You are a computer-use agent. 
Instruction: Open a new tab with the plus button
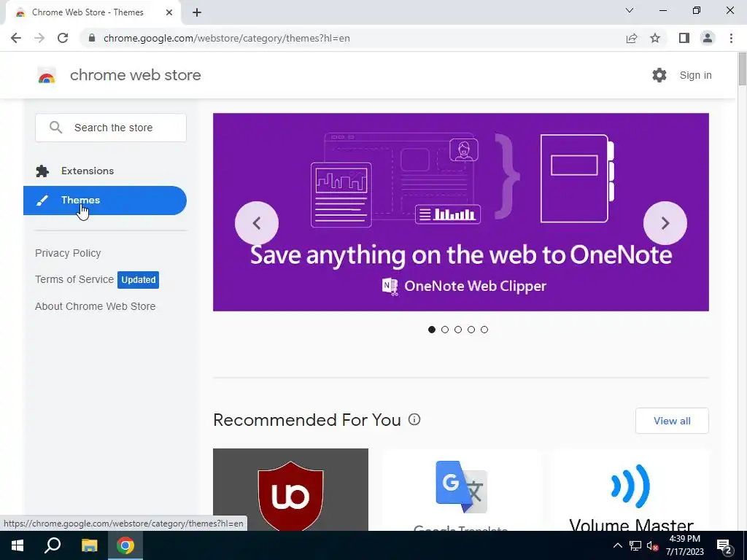[x=197, y=13]
